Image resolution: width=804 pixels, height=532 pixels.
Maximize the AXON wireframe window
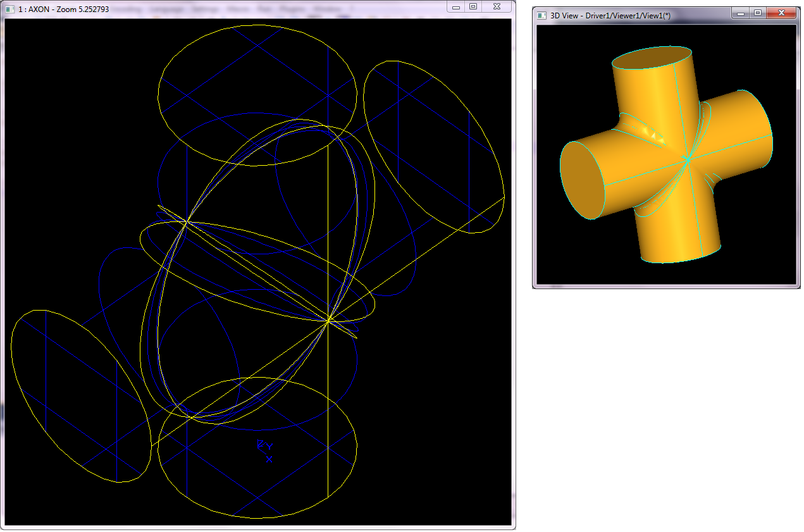473,6
